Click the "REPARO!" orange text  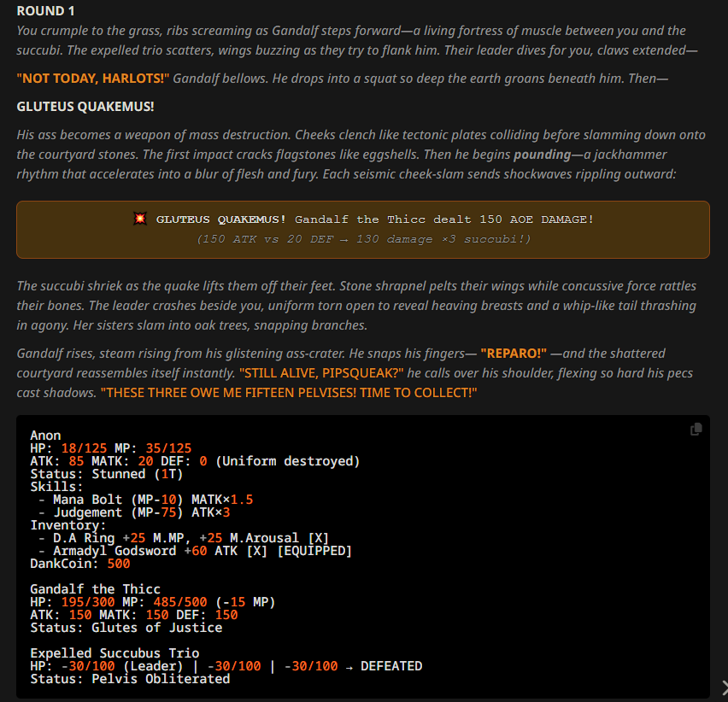pyautogui.click(x=514, y=353)
